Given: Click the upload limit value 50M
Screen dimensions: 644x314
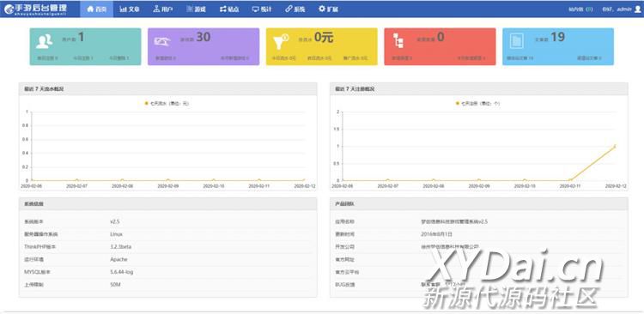Looking at the screenshot, I should point(115,285).
